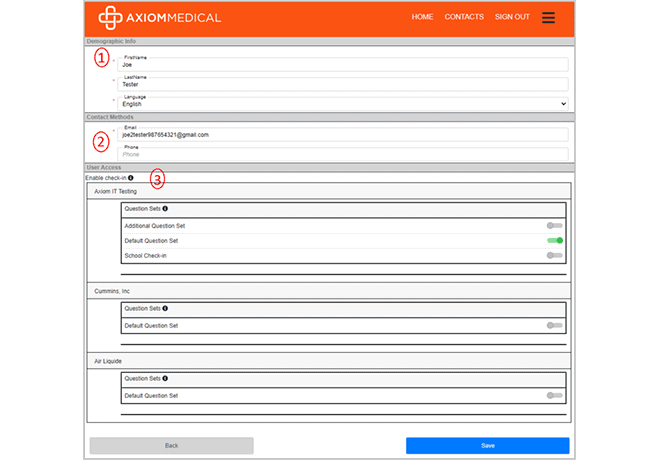
Task: Click the Cummins, Inc organization header
Action: pos(329,291)
